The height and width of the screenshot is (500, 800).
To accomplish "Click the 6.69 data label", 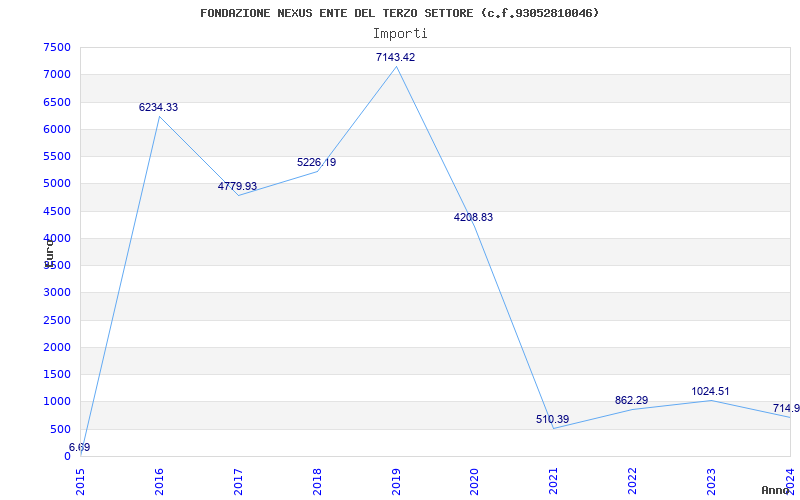I will point(80,447).
